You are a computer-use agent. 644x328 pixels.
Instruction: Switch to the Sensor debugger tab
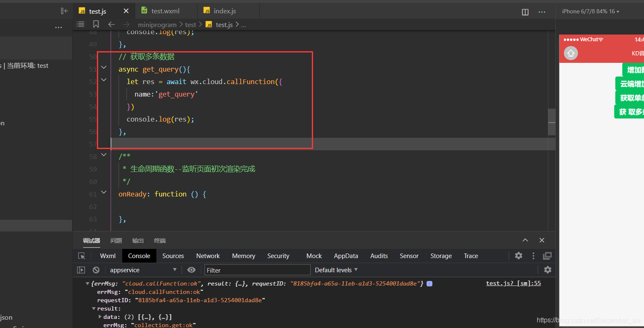[x=409, y=256]
